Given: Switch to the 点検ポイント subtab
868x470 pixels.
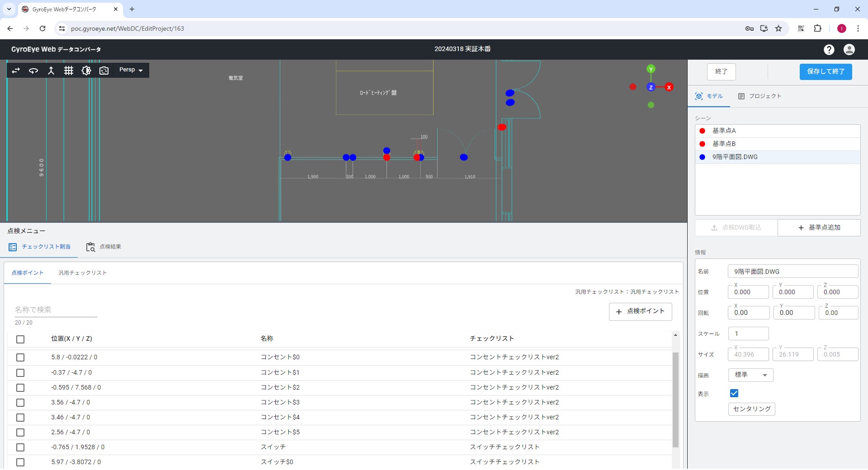Looking at the screenshot, I should 28,273.
